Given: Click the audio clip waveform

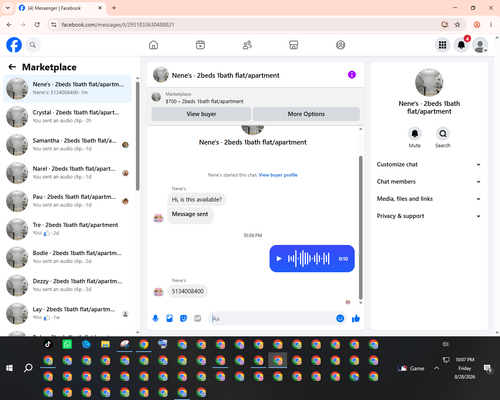Looking at the screenshot, I should (309, 259).
